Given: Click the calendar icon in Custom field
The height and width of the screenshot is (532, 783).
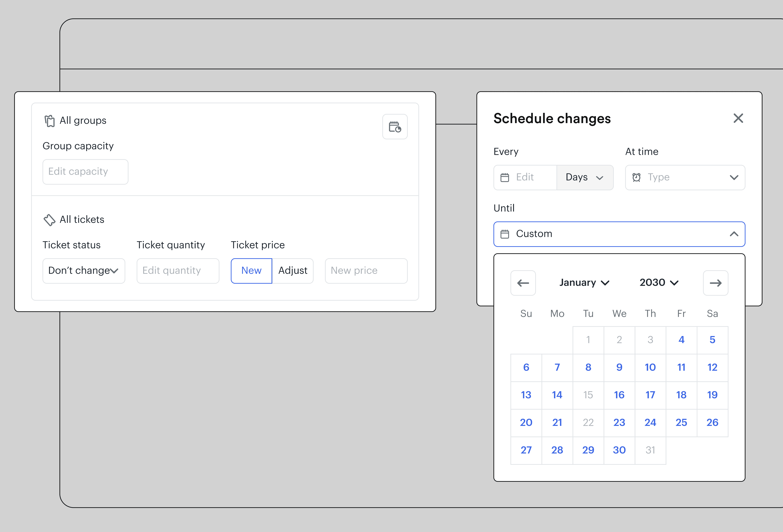Looking at the screenshot, I should point(504,234).
